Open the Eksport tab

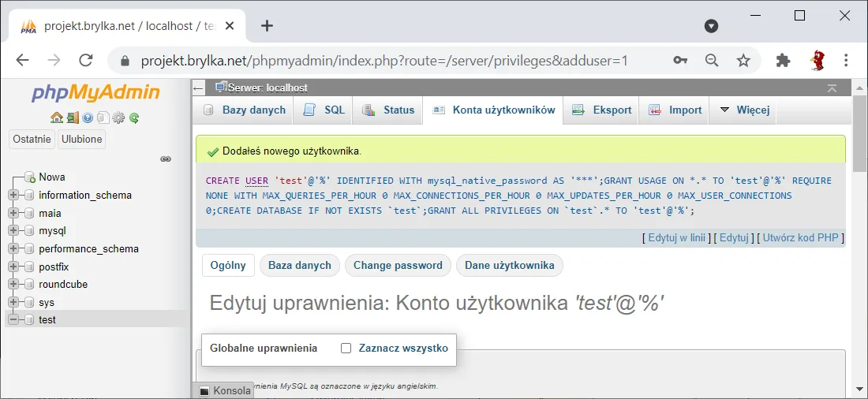tap(602, 110)
